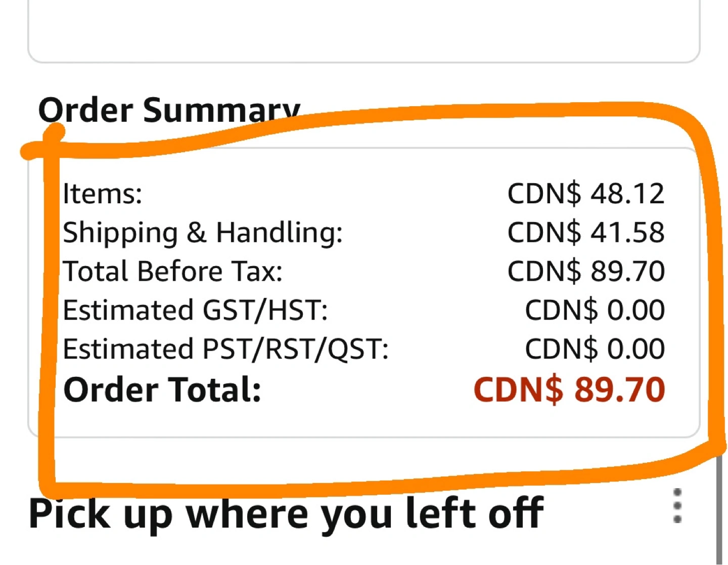Click the Estimated GST/HST amount CDN$ 0.00
Image resolution: width=728 pixels, height=565 pixels.
[595, 310]
